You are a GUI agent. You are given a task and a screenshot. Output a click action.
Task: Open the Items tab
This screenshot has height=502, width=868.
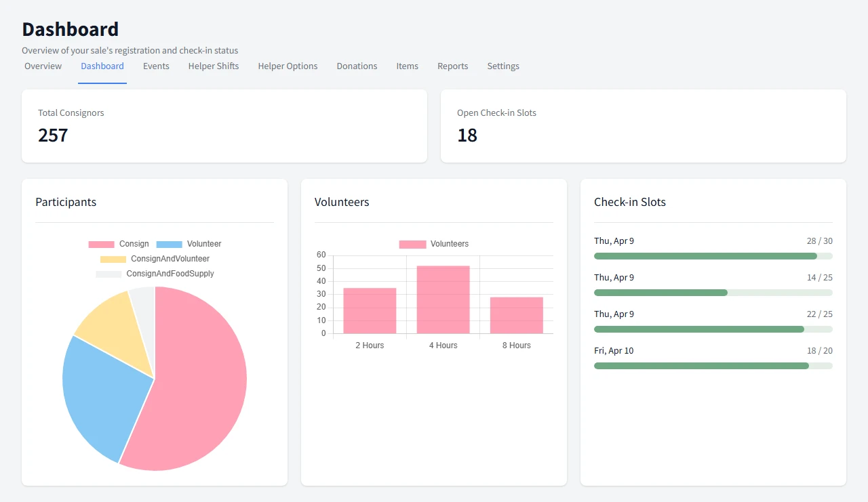(x=407, y=66)
